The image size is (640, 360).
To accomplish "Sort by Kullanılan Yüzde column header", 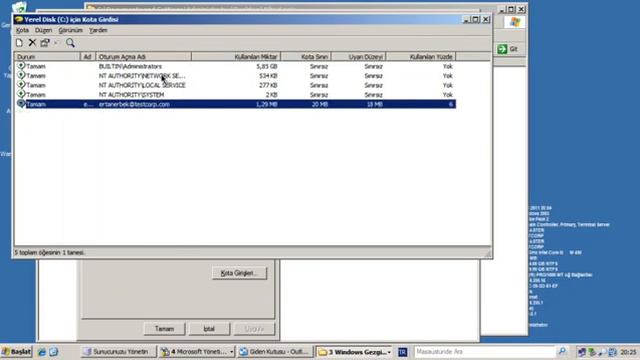I will pos(421,57).
